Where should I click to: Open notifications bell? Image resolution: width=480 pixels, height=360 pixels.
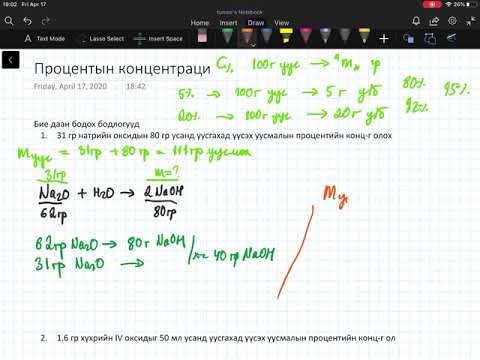tap(416, 21)
